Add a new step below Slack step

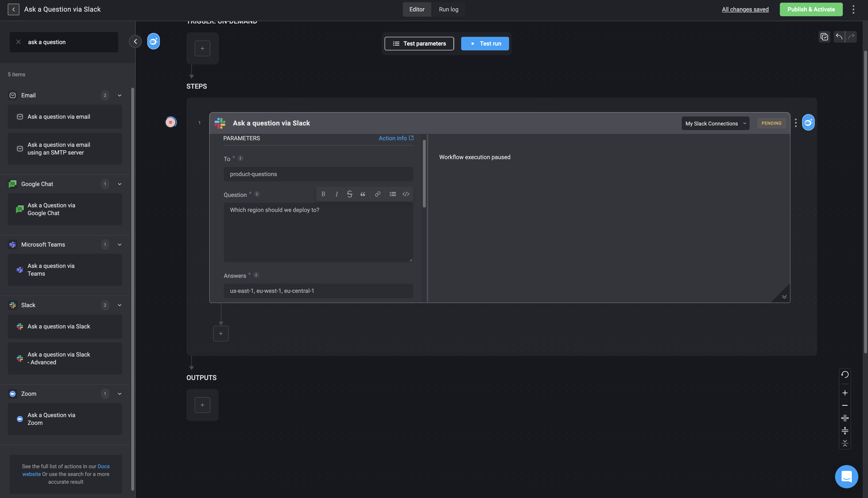point(221,334)
